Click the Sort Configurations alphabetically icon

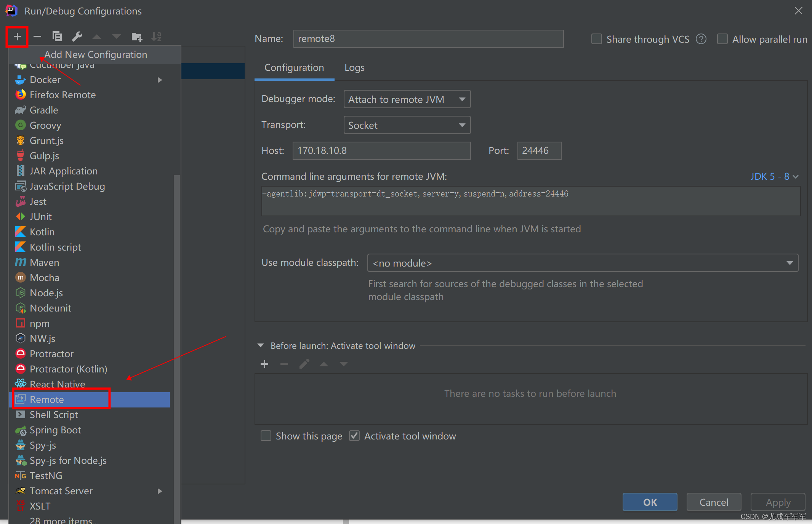tap(156, 37)
